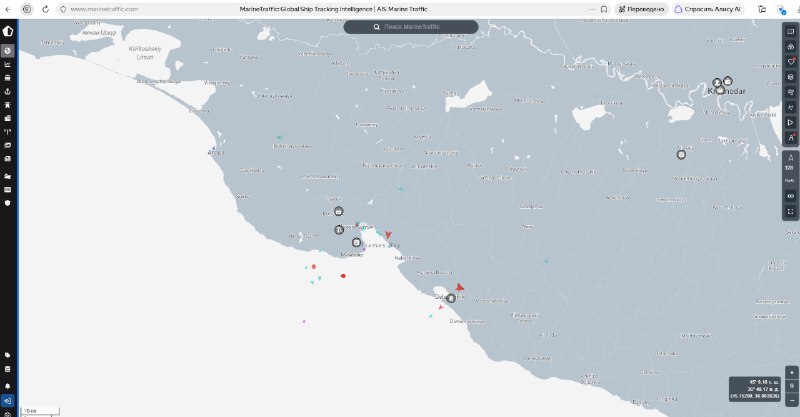Click the Anapa city label
Screen dimensions: 800x417
[216, 152]
